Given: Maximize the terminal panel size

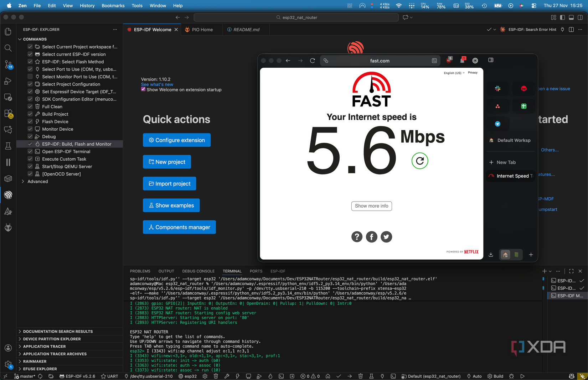Looking at the screenshot, I should tap(571, 271).
